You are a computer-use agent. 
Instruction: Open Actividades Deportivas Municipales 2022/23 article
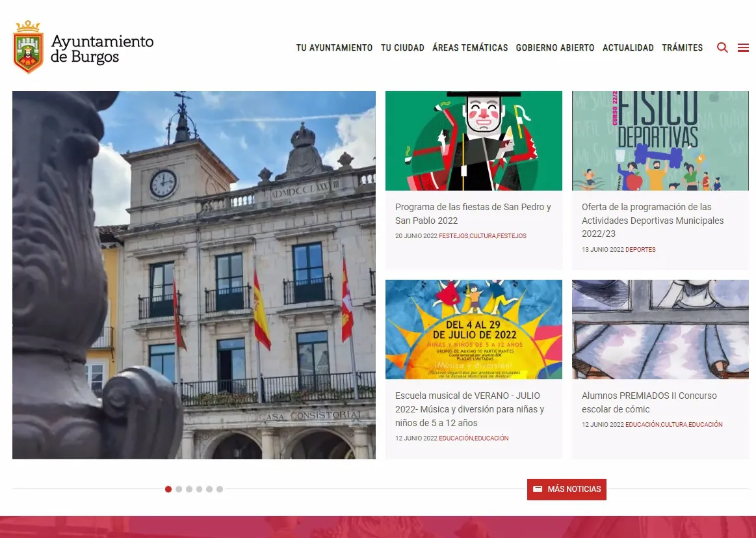tap(653, 220)
